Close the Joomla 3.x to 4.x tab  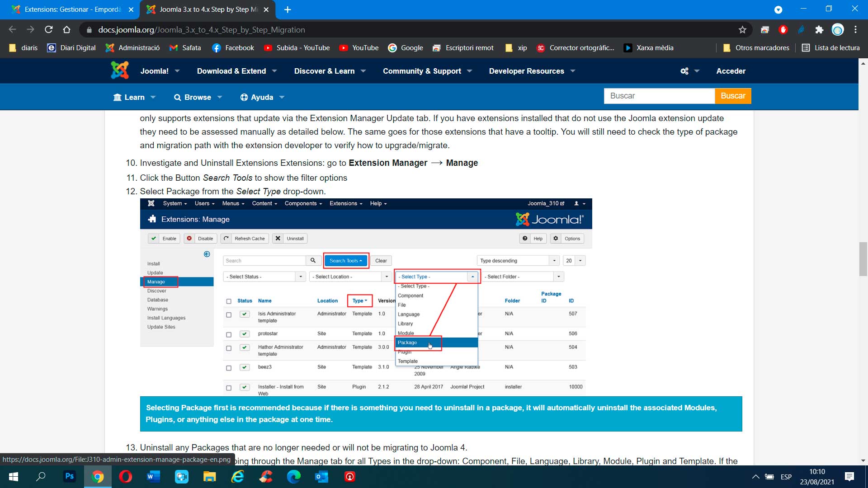pyautogui.click(x=266, y=9)
